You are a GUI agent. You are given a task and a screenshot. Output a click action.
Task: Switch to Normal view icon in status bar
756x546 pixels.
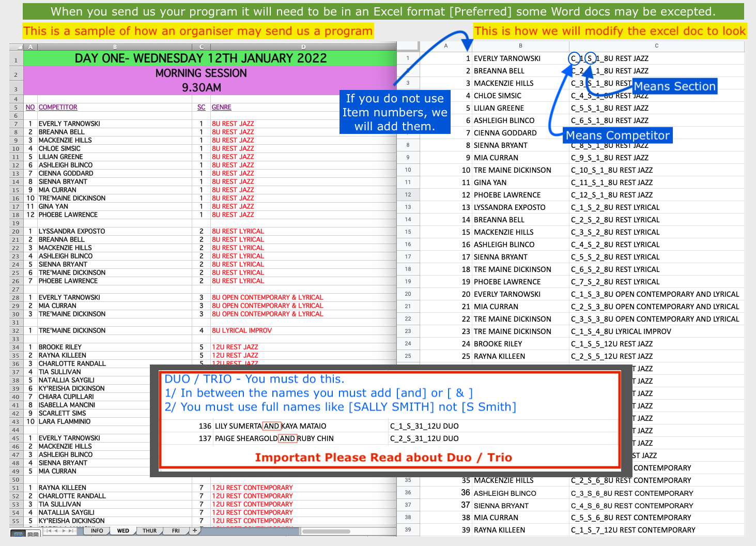18,534
